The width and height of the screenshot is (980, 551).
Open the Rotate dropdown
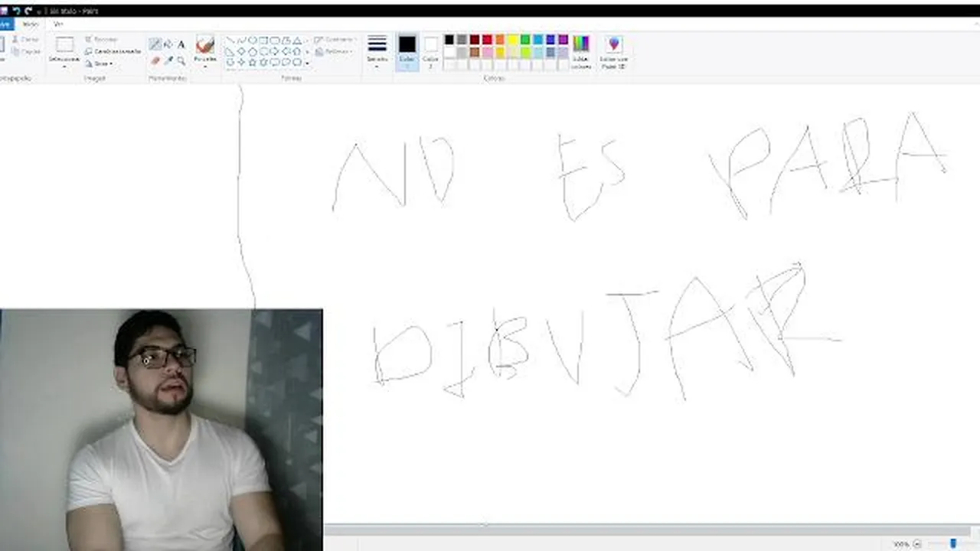pyautogui.click(x=101, y=64)
